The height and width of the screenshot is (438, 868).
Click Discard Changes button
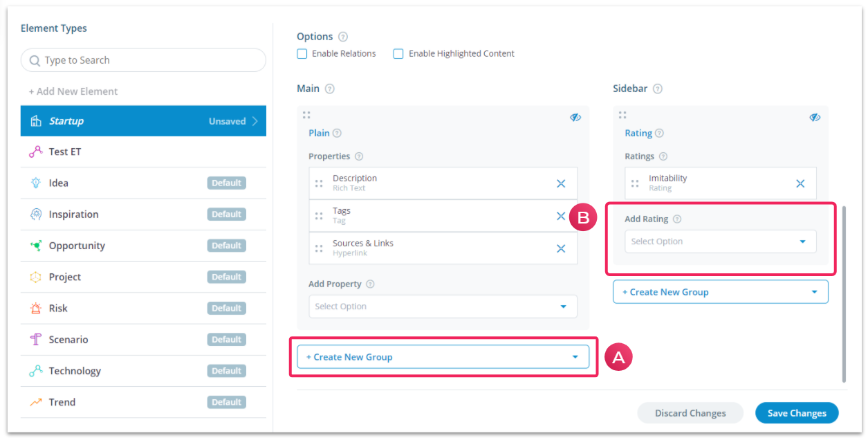pyautogui.click(x=690, y=413)
